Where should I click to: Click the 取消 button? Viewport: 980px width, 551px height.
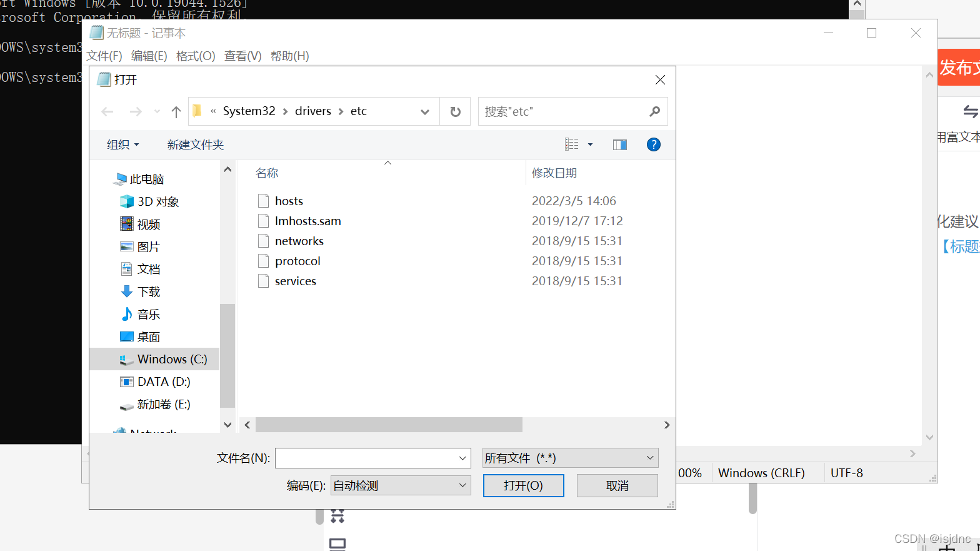click(617, 486)
